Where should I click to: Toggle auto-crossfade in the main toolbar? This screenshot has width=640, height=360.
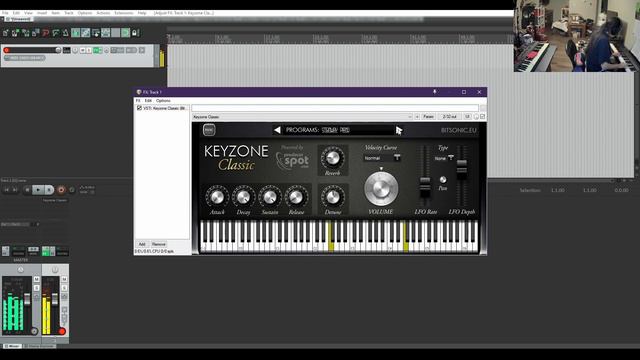point(76,33)
